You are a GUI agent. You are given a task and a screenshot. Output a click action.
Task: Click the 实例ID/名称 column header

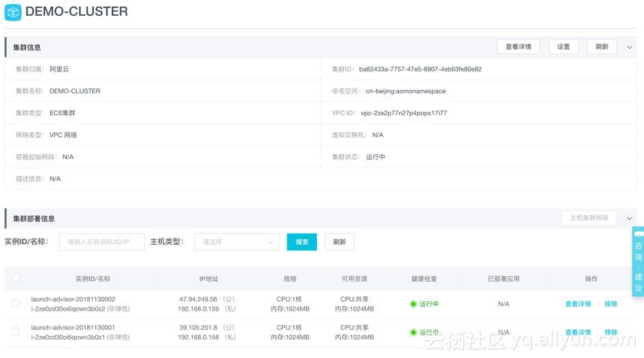click(93, 278)
